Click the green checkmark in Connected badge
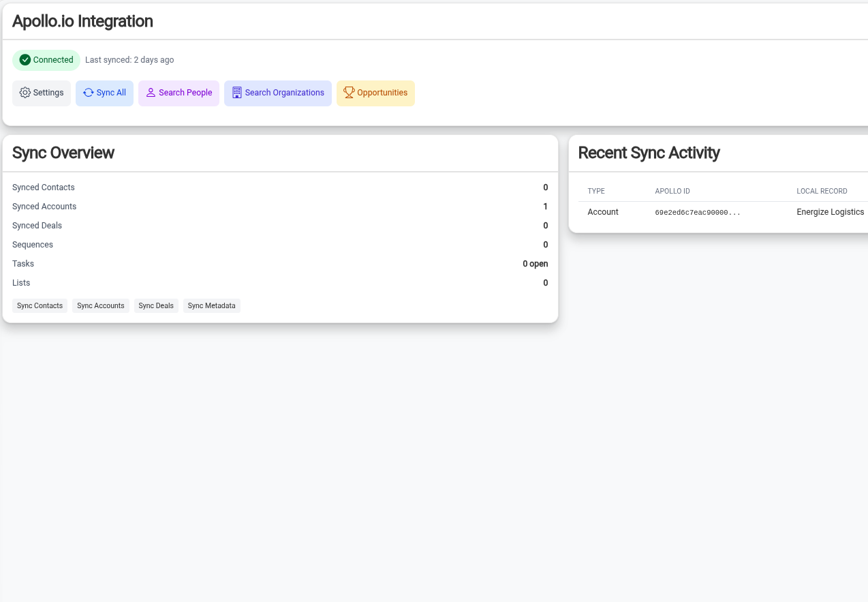This screenshot has width=868, height=602. point(25,60)
